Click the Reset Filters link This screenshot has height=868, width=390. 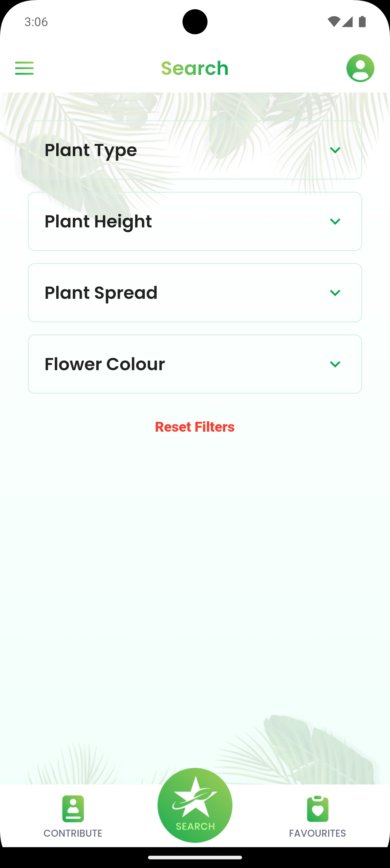click(195, 427)
